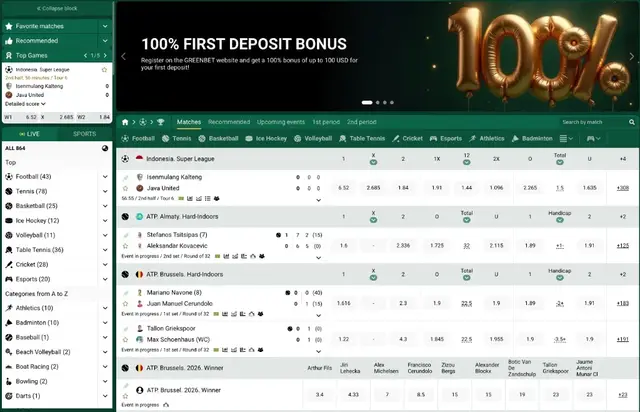Image resolution: width=640 pixels, height=412 pixels.
Task: Expand the Football (43) category
Action: click(x=105, y=177)
